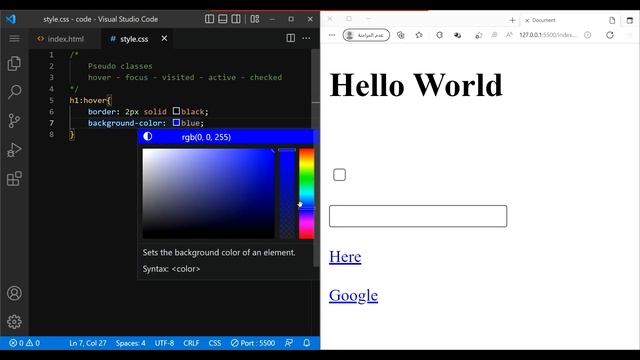The width and height of the screenshot is (640, 360).
Task: Open the Source Control view
Action: (14, 121)
